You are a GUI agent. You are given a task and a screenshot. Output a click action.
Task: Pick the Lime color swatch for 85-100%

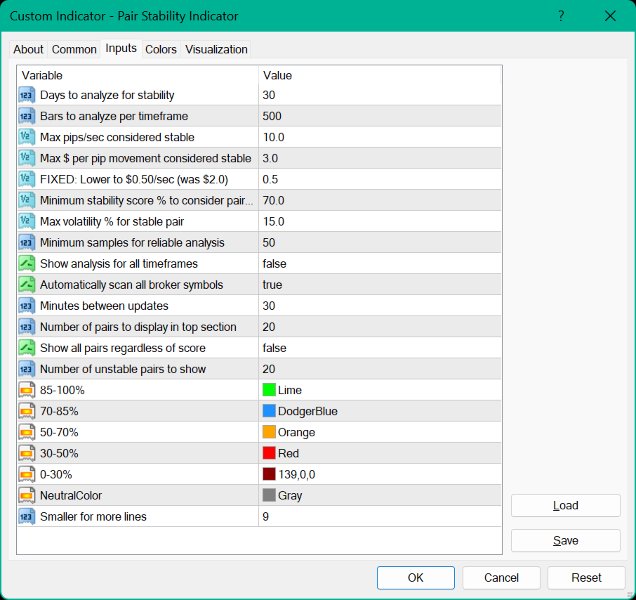[x=269, y=390]
